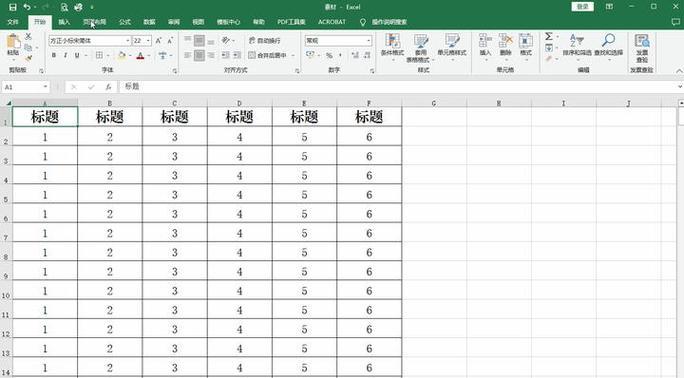Open the Merge and Center dropdown arrow
684x378 pixels.
(293, 55)
